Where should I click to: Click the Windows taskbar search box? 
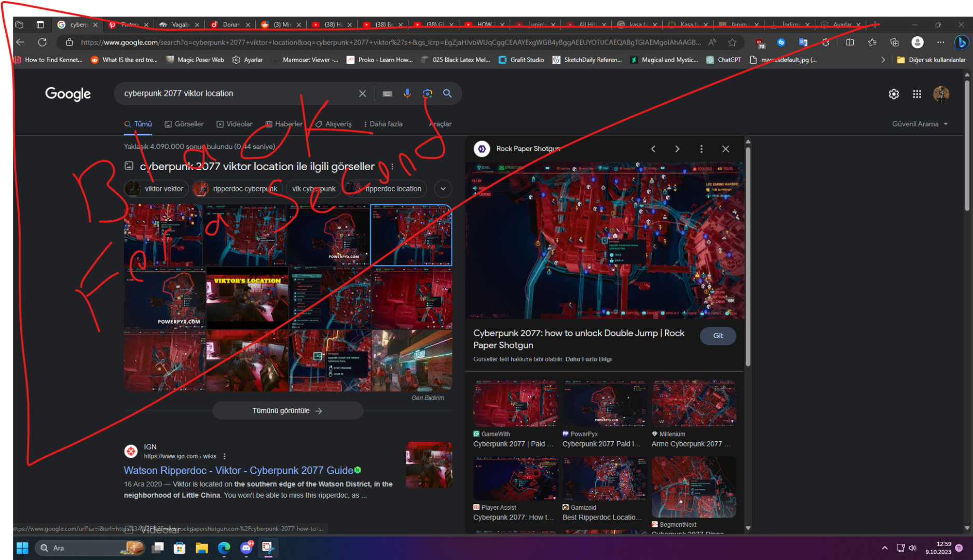point(89,548)
